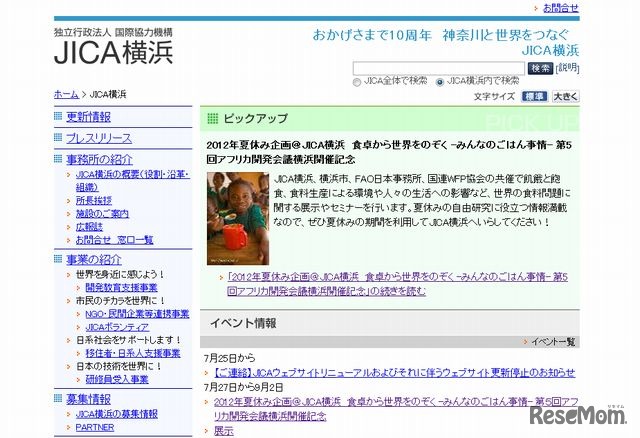640x438 pixels.
Task: Click the grid icon beside 事務所の紹介
Action: coord(58,158)
